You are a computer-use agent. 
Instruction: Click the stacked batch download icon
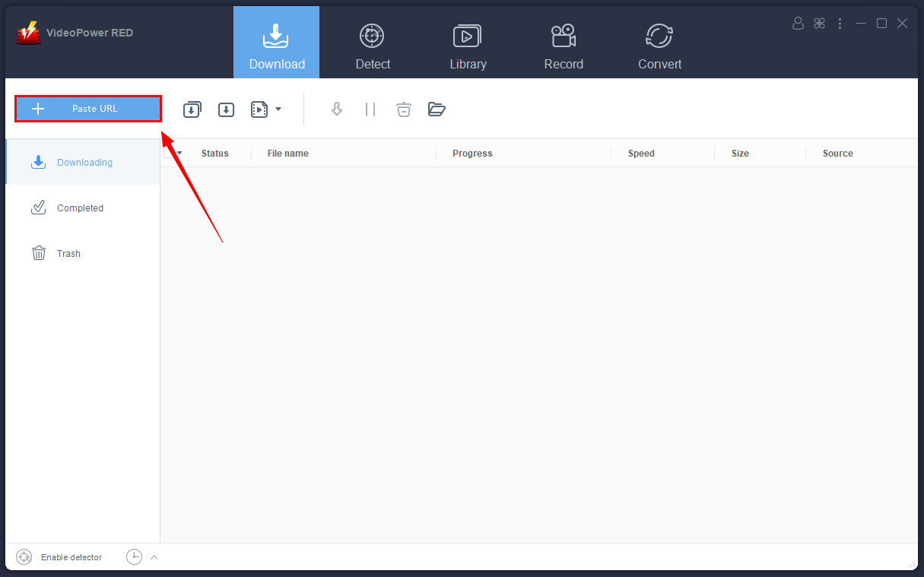click(192, 109)
